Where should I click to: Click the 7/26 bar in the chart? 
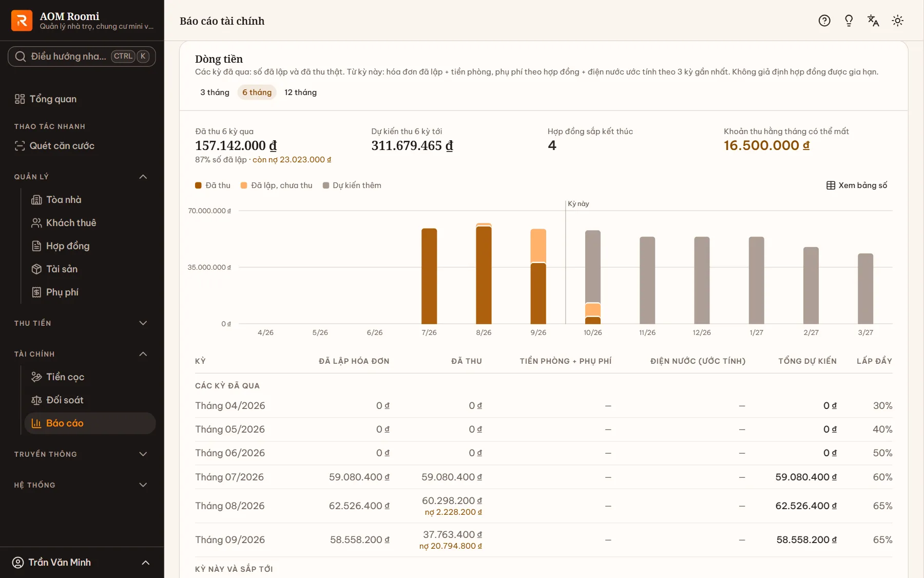point(429,276)
